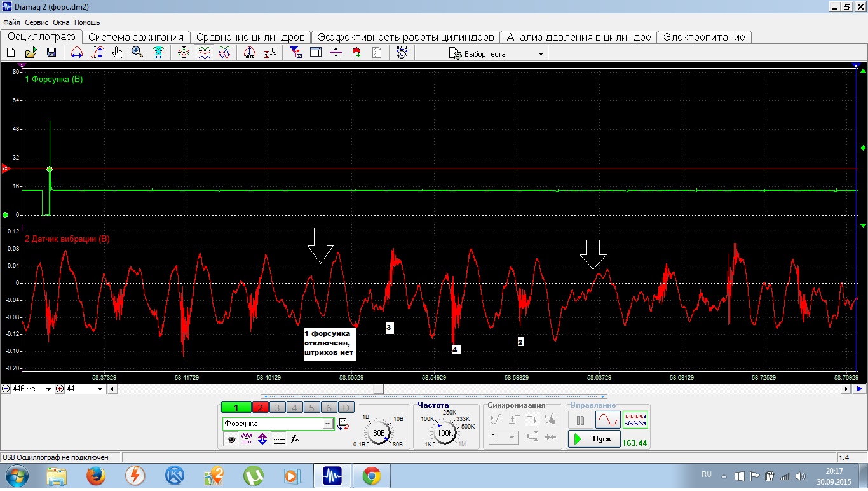Click the horizontal timeline scrollbar thumb
The image size is (868, 491).
[x=378, y=389]
